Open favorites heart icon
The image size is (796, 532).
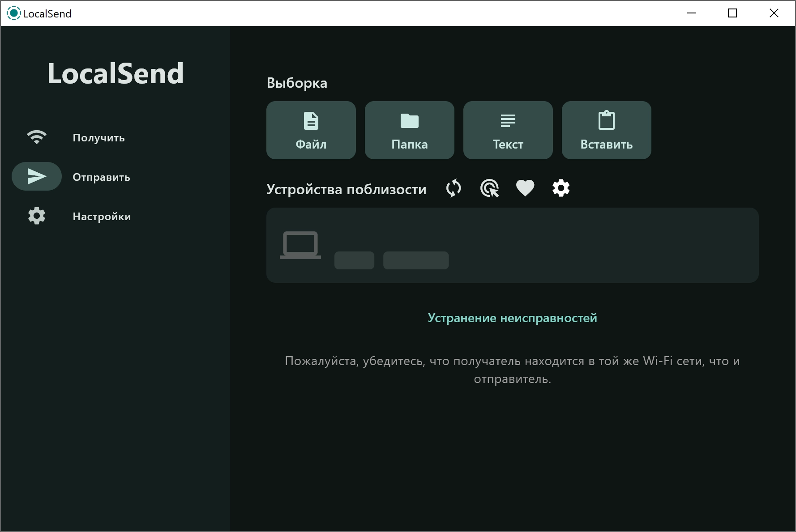coord(525,188)
